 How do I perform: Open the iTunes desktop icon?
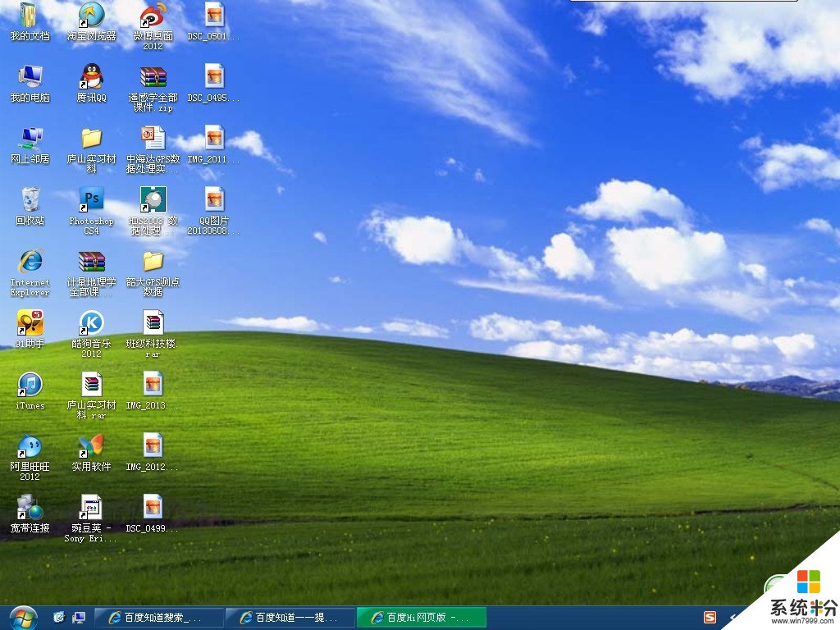coord(30,385)
